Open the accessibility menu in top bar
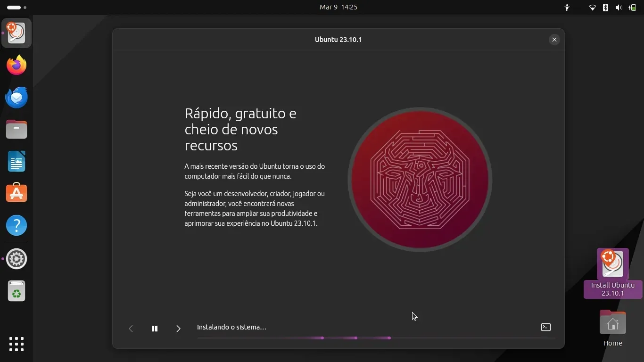The height and width of the screenshot is (362, 644). click(567, 8)
